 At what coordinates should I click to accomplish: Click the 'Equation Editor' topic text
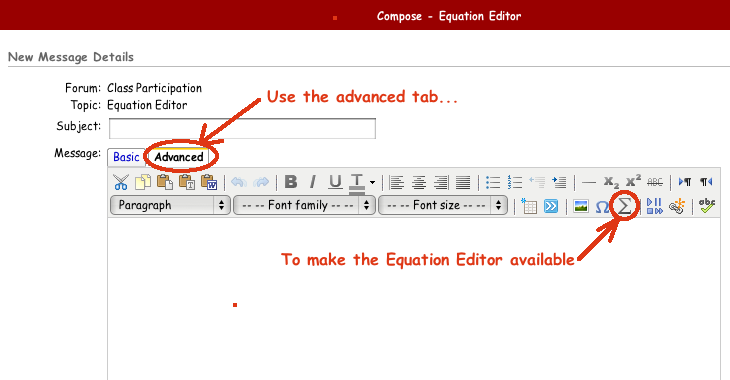147,105
